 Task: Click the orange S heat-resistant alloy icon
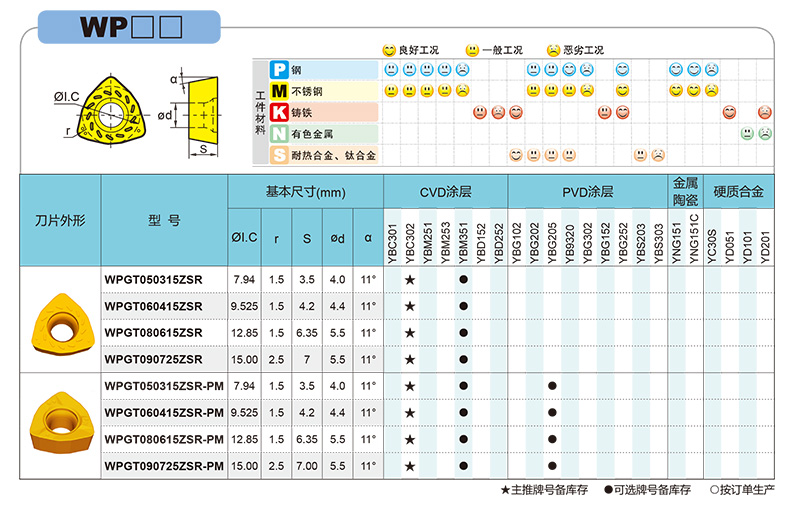pos(279,155)
